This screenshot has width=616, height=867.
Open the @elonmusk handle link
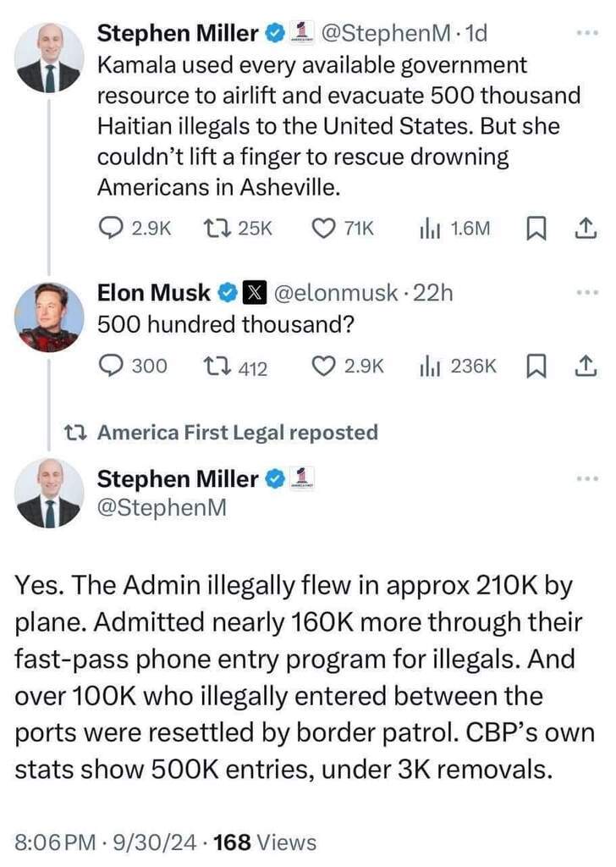[336, 292]
